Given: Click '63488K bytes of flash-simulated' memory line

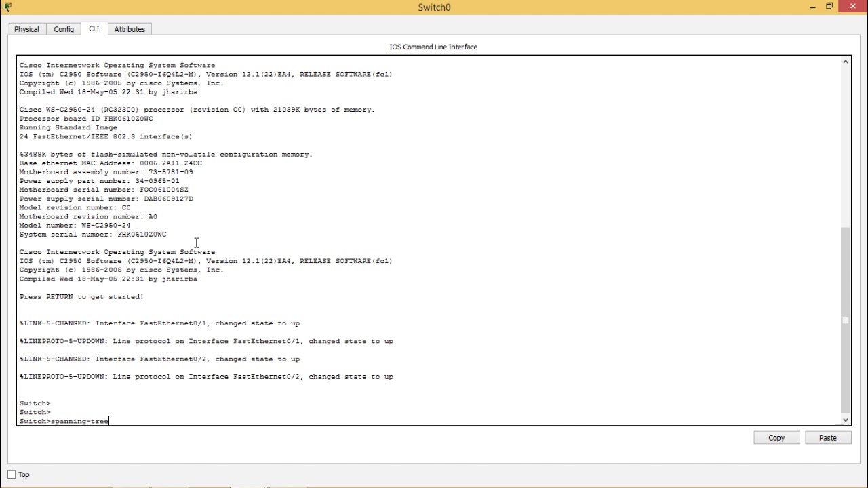Looking at the screenshot, I should click(166, 154).
